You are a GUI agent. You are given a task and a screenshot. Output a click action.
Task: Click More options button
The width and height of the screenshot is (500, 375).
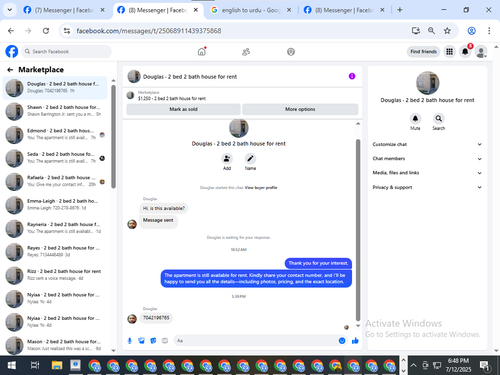(300, 109)
